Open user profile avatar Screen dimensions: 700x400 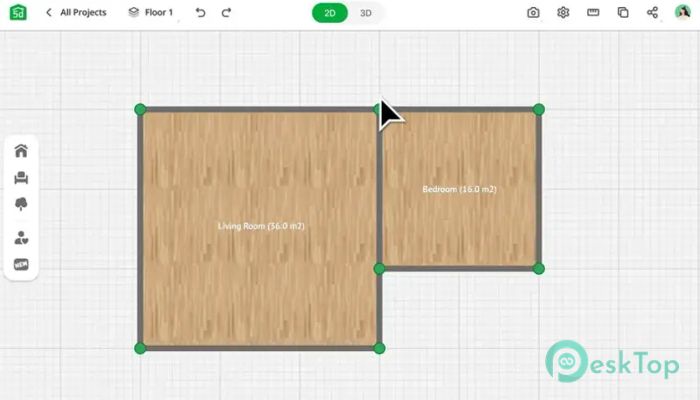683,12
